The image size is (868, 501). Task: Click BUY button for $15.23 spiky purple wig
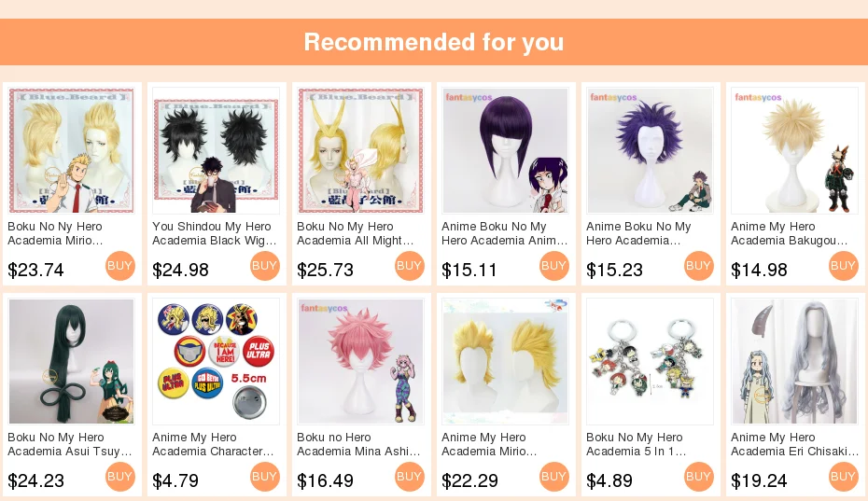699,266
